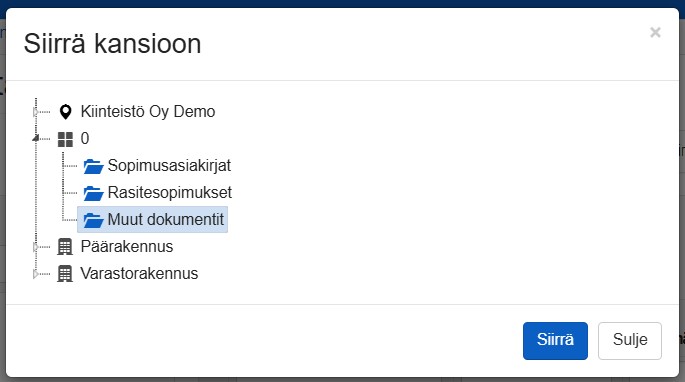Screen dimensions: 685x382
Task: Collapse the 0 tree node
Action: point(35,139)
